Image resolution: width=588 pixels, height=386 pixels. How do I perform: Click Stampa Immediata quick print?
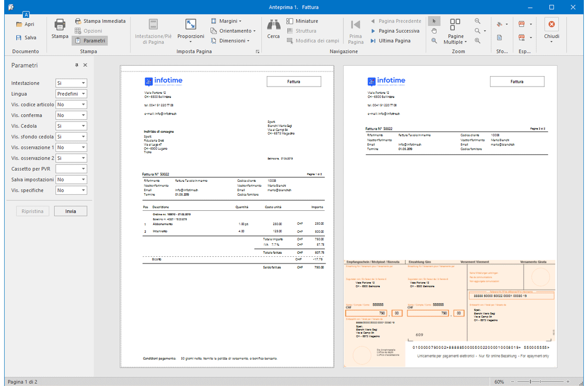pos(100,21)
